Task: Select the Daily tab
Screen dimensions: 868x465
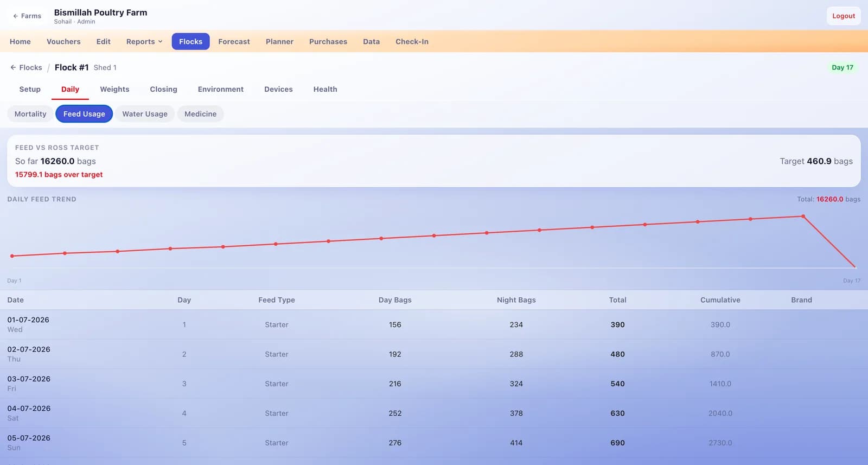Action: 70,90
